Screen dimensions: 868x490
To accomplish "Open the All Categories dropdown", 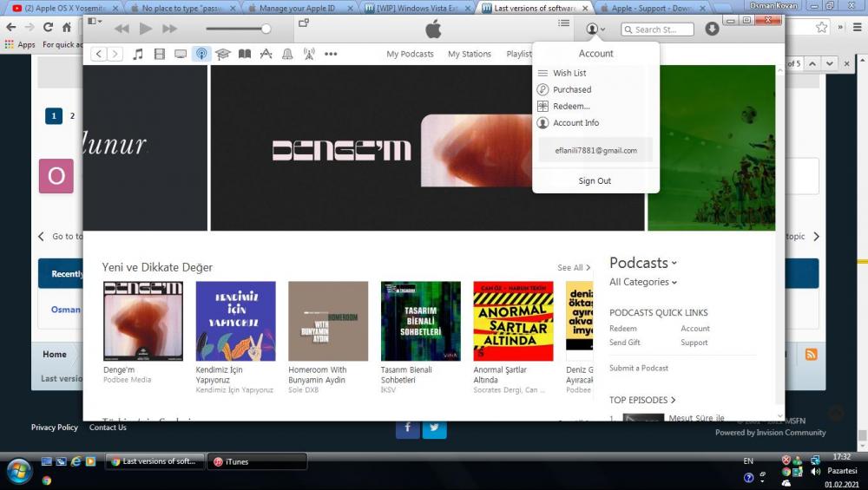I will [x=642, y=282].
